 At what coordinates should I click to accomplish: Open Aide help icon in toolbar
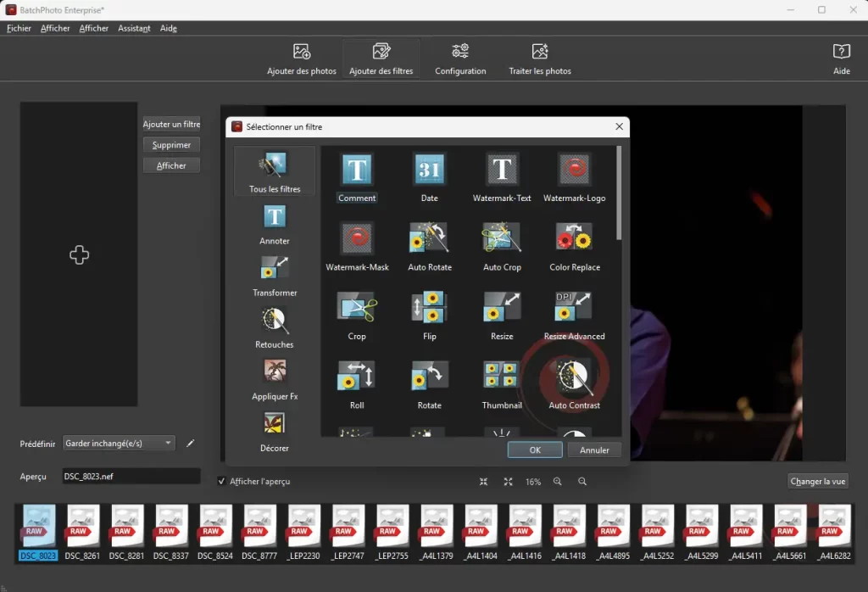pos(842,59)
